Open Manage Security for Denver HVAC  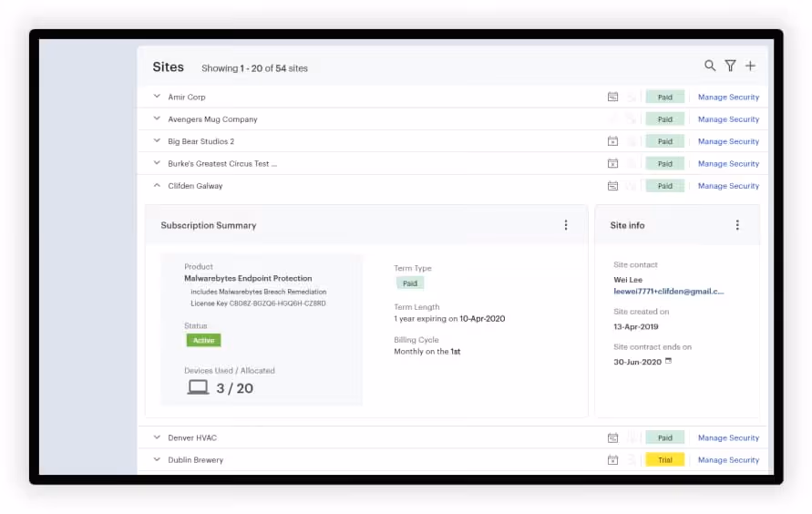pos(728,438)
